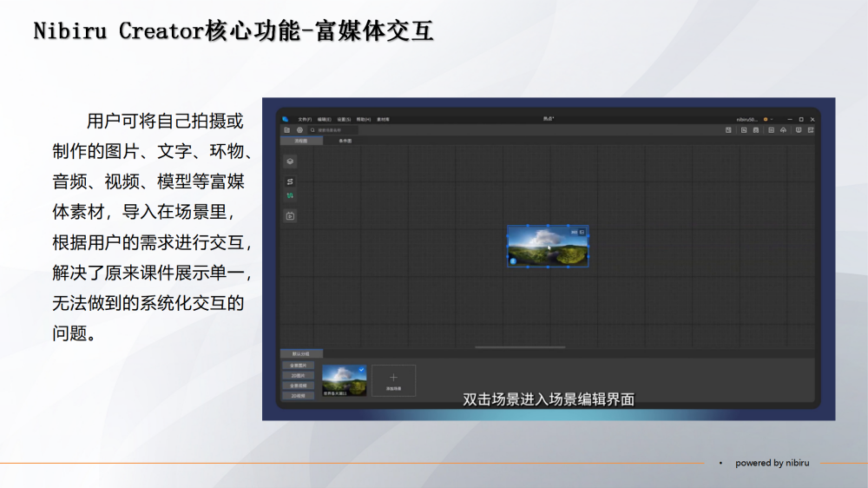Image resolution: width=868 pixels, height=488 pixels.
Task: Toggle the checkmark on the scene thumbnail
Action: pos(361,369)
